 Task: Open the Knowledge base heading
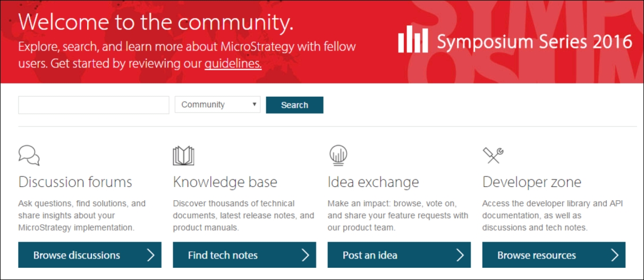[x=225, y=182]
